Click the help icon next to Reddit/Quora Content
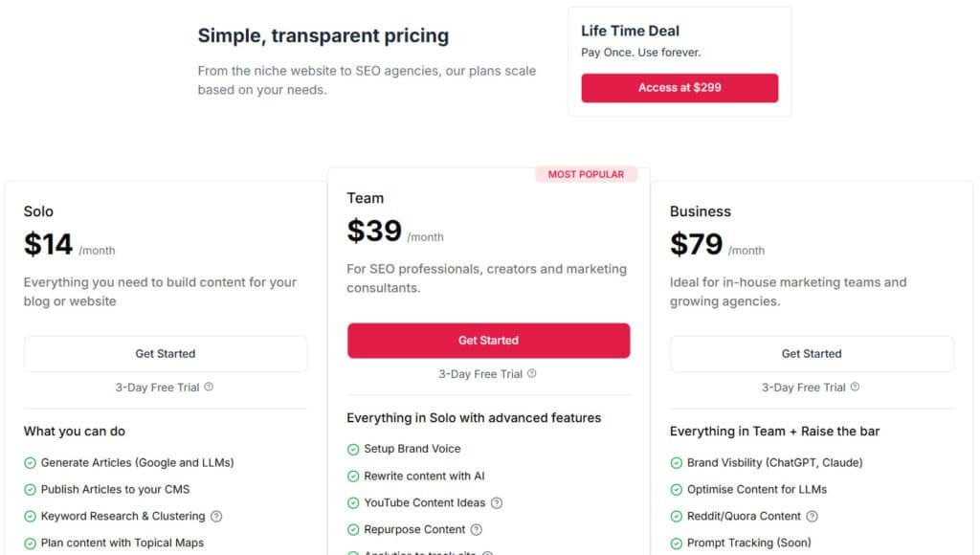The width and height of the screenshot is (980, 555). click(813, 516)
